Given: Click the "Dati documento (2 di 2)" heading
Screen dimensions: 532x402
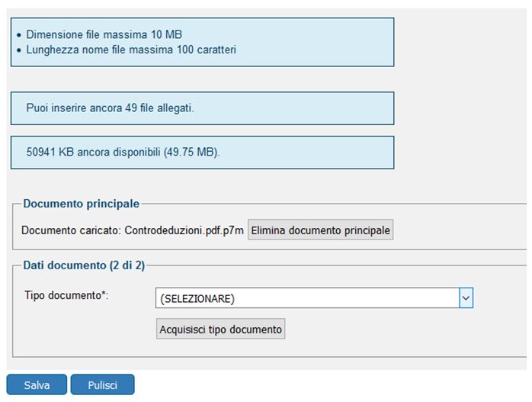Looking at the screenshot, I should click(x=84, y=265).
